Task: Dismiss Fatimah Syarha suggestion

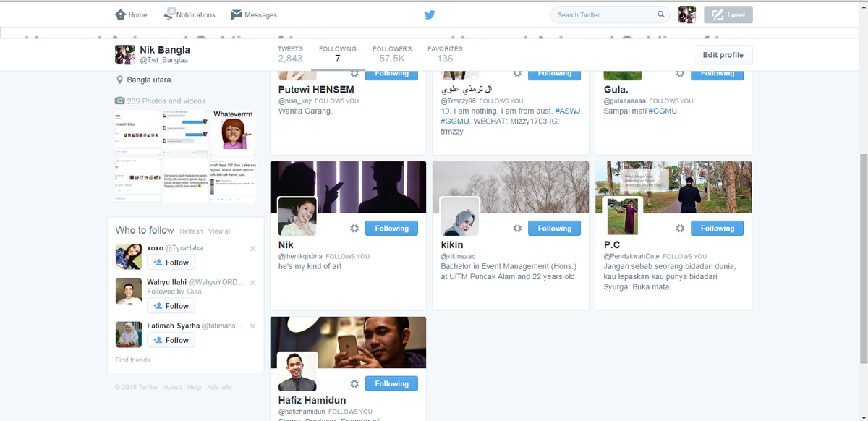Action: click(x=252, y=326)
